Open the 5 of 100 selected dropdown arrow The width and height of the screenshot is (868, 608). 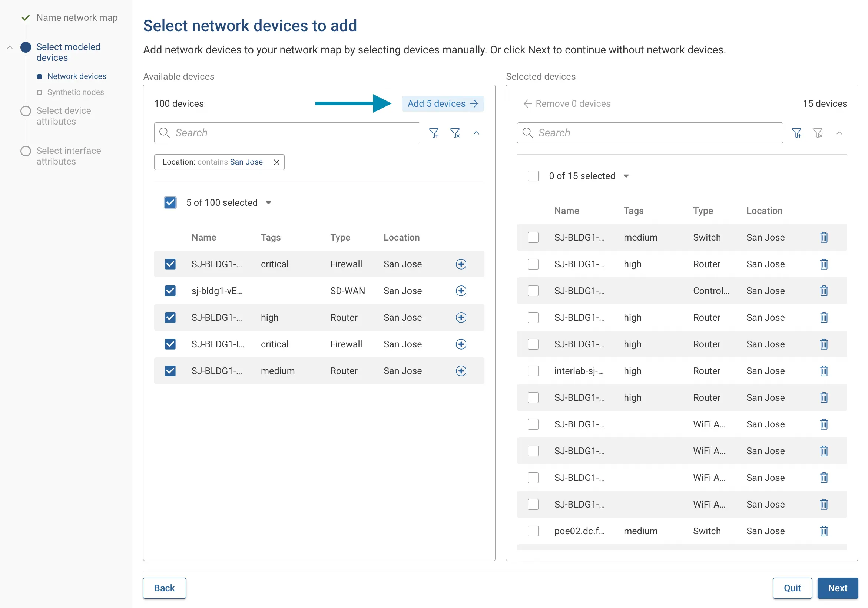click(268, 203)
